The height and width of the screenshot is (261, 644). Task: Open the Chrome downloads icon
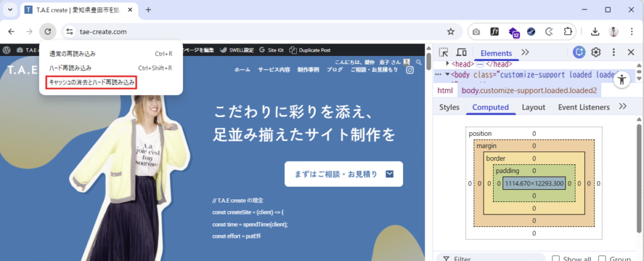pyautogui.click(x=595, y=31)
